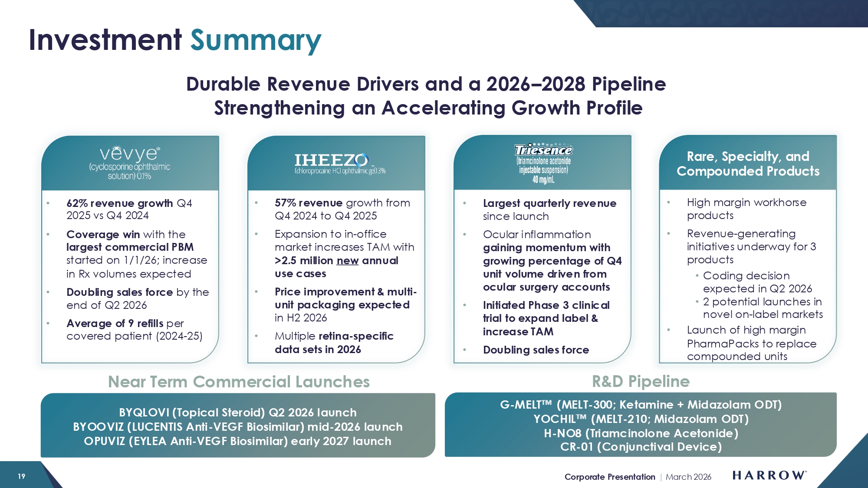Viewport: 868px width, 488px height.
Task: Click the Near Term Commercial Launches heading
Action: 239,382
